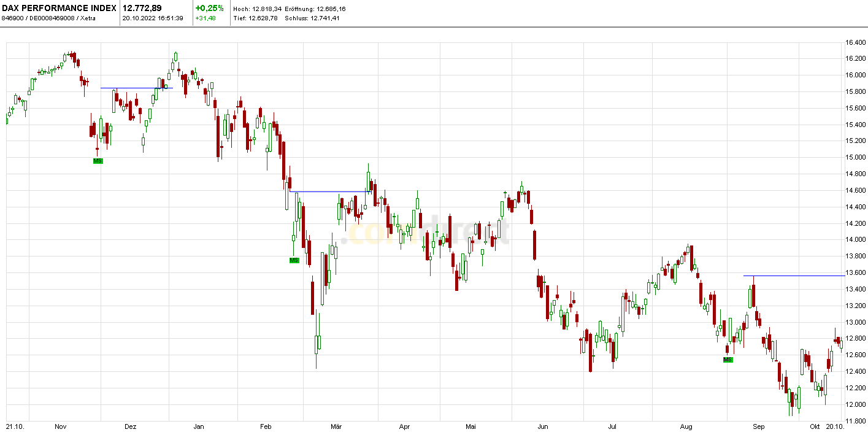
Task: Click the Tief value 12.628,78
Action: (256, 19)
